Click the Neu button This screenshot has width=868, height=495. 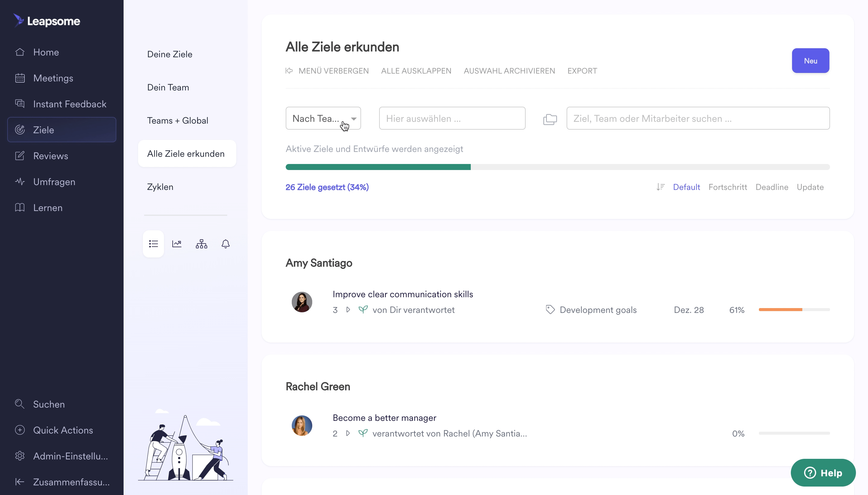point(810,61)
